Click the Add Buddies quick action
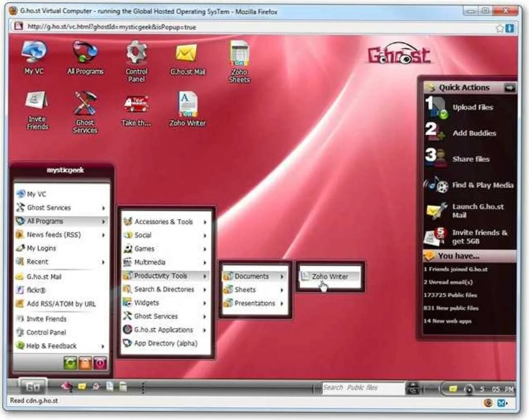 461,133
